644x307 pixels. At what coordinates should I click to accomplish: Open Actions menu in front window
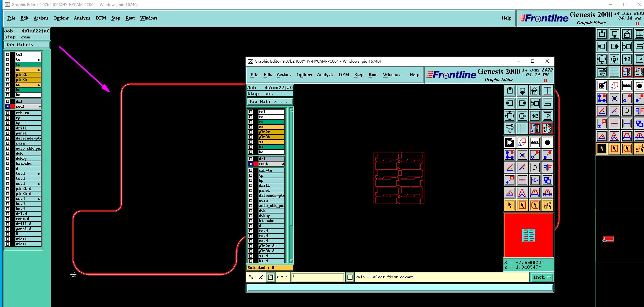coord(284,75)
